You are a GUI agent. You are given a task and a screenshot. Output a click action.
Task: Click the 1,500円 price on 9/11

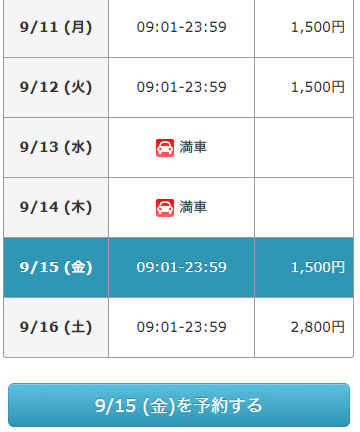(318, 27)
